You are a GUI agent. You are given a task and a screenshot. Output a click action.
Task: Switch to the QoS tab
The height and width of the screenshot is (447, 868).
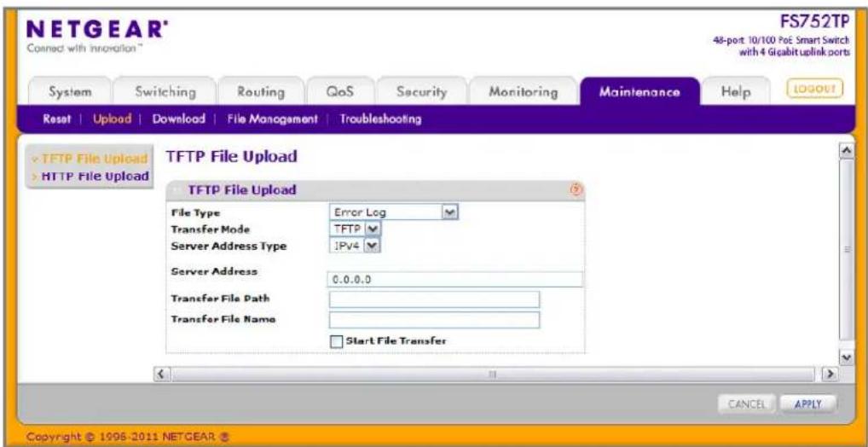pos(340,92)
